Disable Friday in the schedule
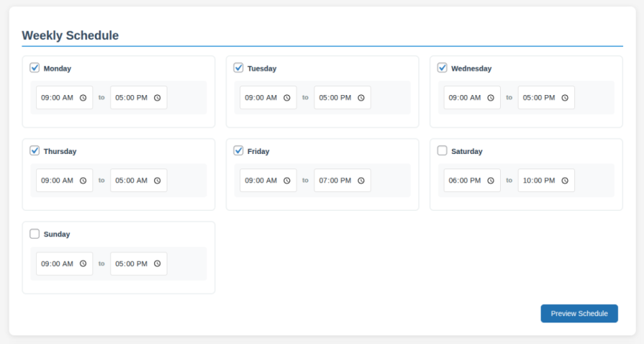644x344 pixels. pos(238,151)
